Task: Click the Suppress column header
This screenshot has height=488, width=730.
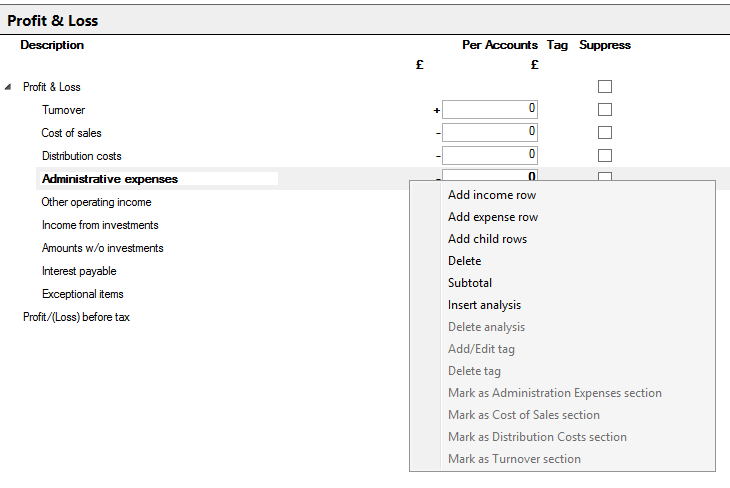Action: [605, 45]
